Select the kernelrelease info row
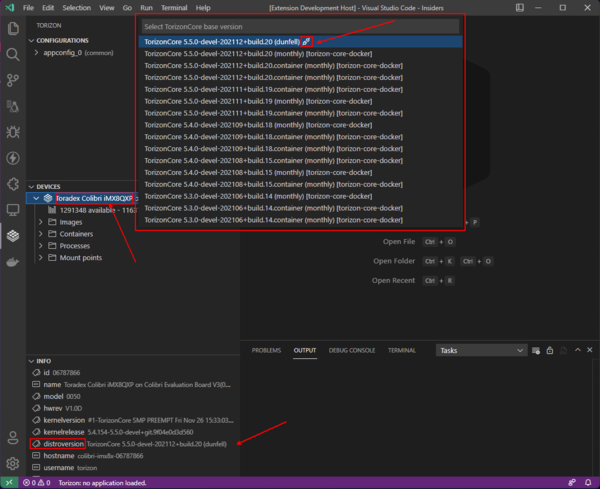600x489 pixels. click(133, 432)
